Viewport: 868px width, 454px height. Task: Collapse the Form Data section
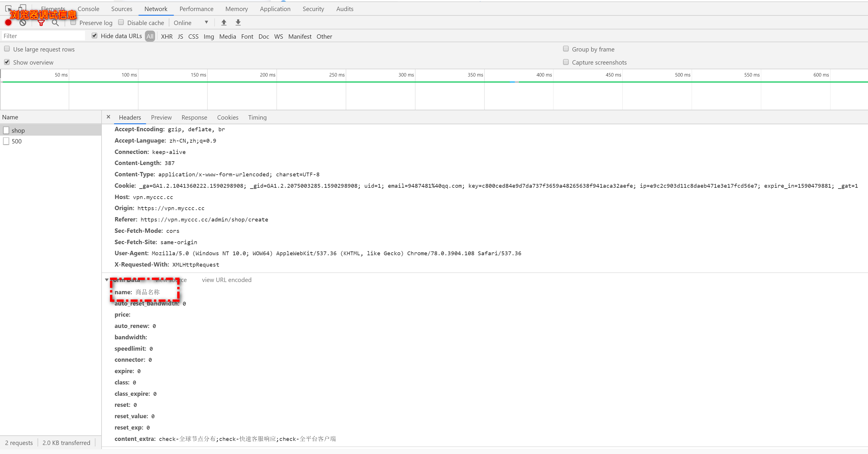(107, 280)
